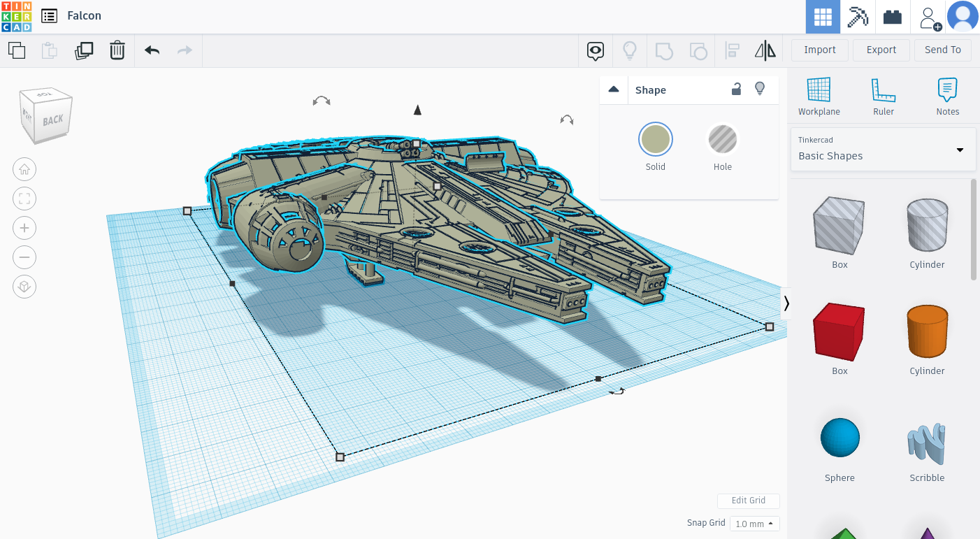Set shape to Solid
The height and width of the screenshot is (539, 980).
coord(655,139)
